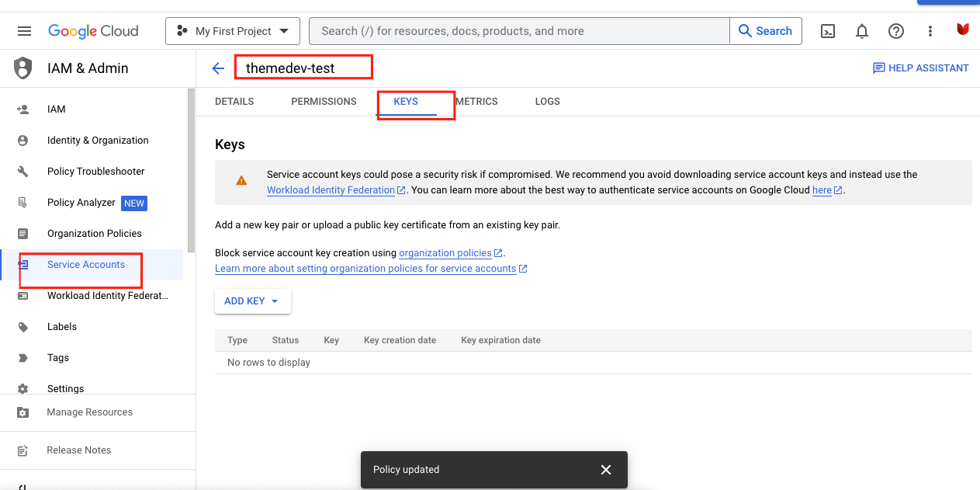Viewport: 980px width, 490px height.
Task: Switch to the METRICS tab
Action: coord(476,101)
